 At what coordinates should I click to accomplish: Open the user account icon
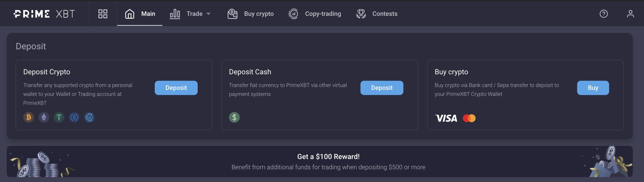(630, 14)
